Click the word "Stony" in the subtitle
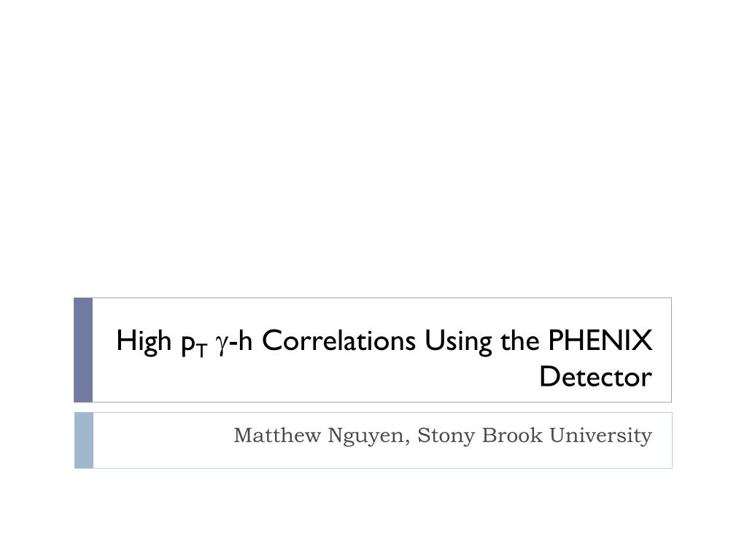 click(446, 436)
